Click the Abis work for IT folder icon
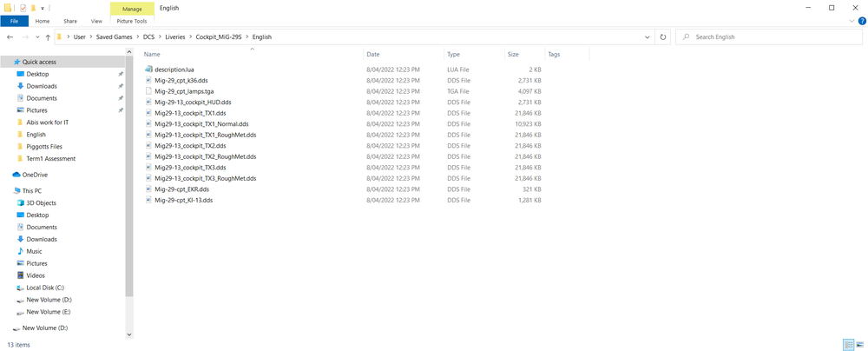 [21, 123]
